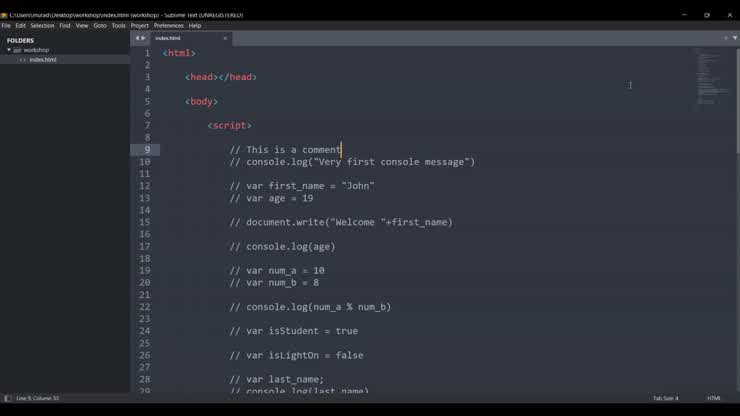The image size is (740, 416).
Task: Open HTML syntax selector in status bar
Action: (x=714, y=398)
